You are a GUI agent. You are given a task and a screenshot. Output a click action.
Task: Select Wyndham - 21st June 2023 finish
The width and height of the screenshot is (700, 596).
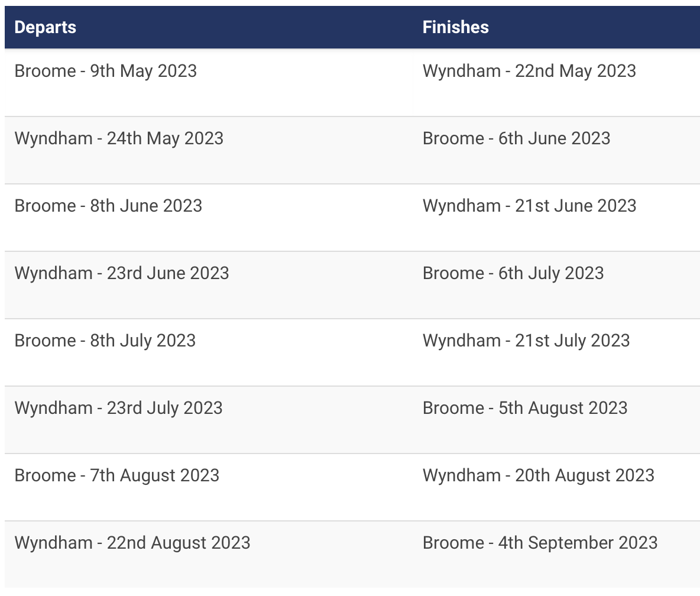[x=529, y=206]
